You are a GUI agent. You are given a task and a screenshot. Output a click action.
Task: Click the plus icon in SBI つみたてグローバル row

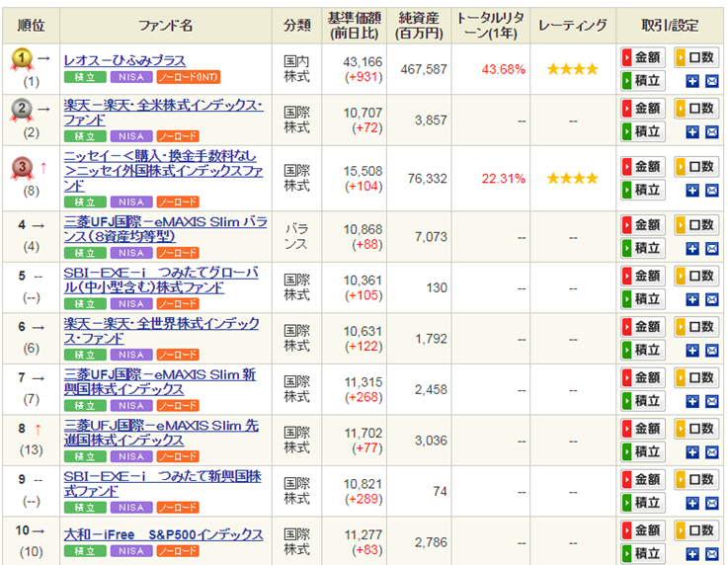[692, 299]
